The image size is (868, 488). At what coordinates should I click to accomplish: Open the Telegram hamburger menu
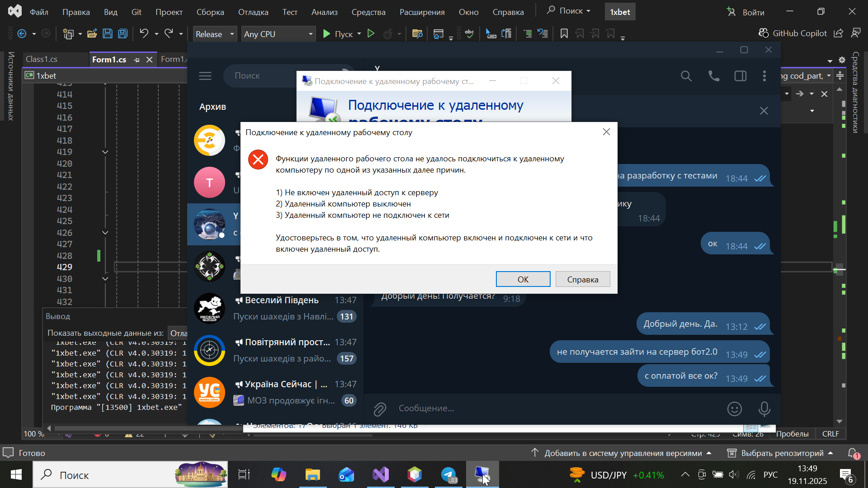[205, 76]
